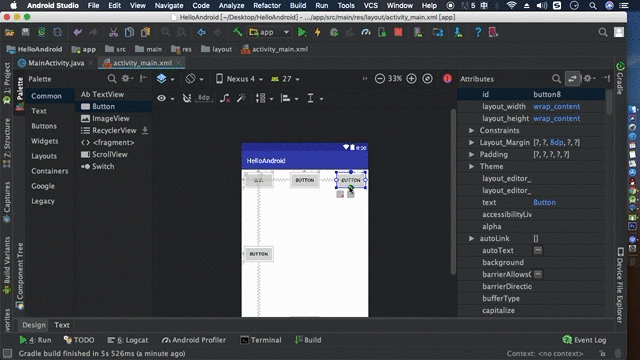Open the Analyze menu
The image size is (640, 360).
[231, 6]
